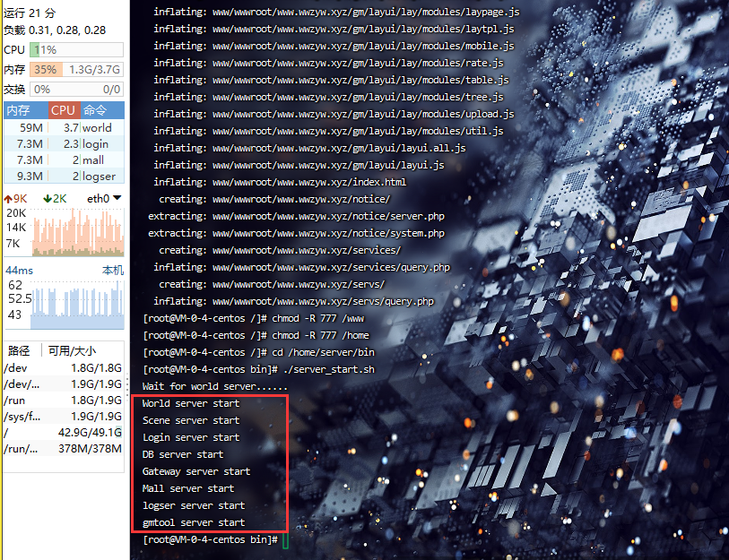
Task: Click the 内存 memory usage bar
Action: click(77, 69)
